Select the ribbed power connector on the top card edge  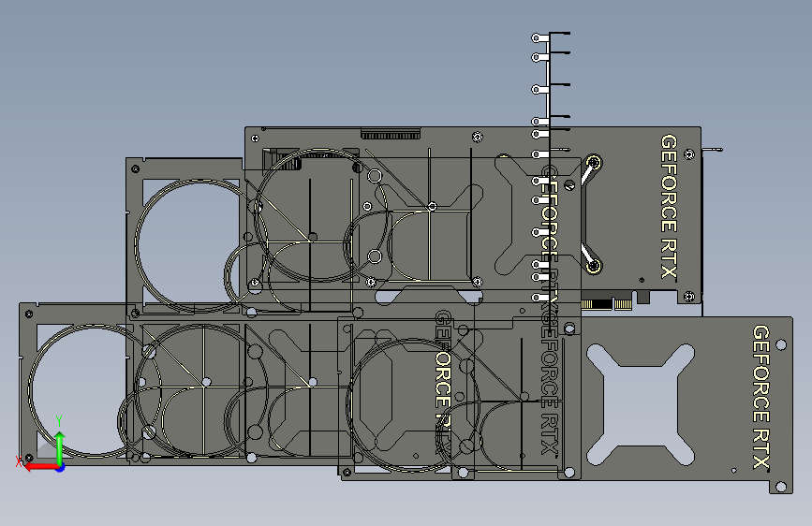(x=390, y=135)
